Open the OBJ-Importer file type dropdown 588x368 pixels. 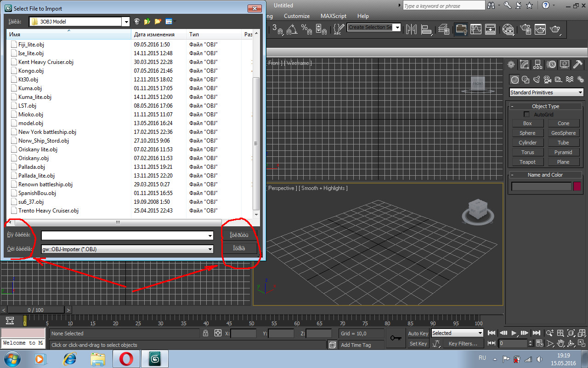[127, 249]
